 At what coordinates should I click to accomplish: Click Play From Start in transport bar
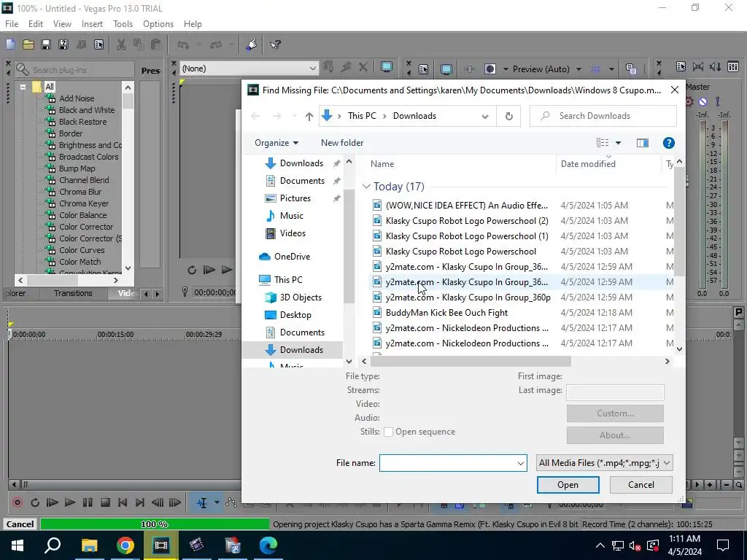[53, 502]
